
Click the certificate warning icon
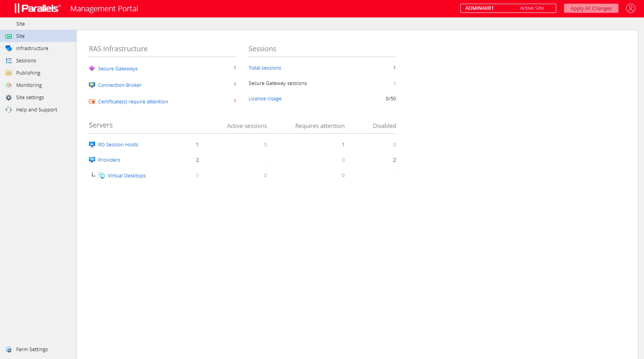point(92,102)
